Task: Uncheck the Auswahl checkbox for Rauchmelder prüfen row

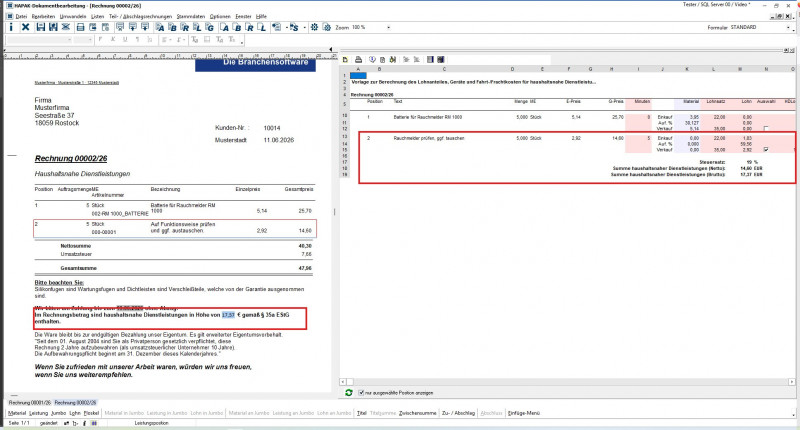Action: click(766, 149)
